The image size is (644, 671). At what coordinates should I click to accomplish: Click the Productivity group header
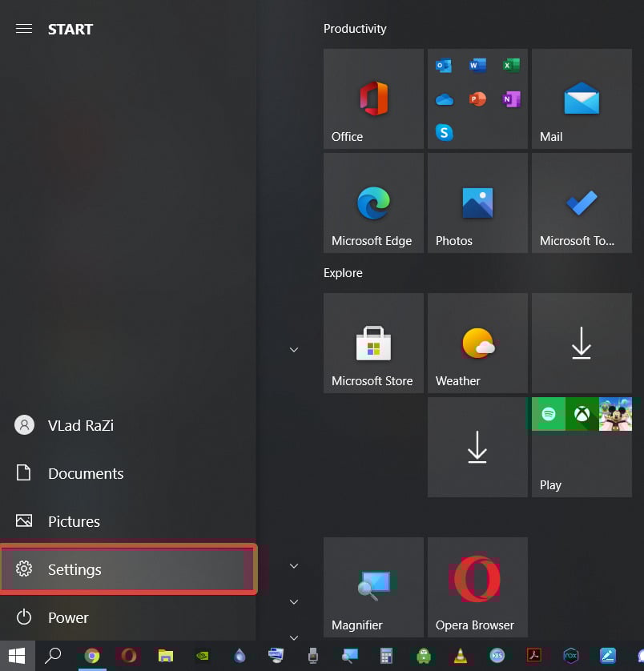click(x=355, y=29)
